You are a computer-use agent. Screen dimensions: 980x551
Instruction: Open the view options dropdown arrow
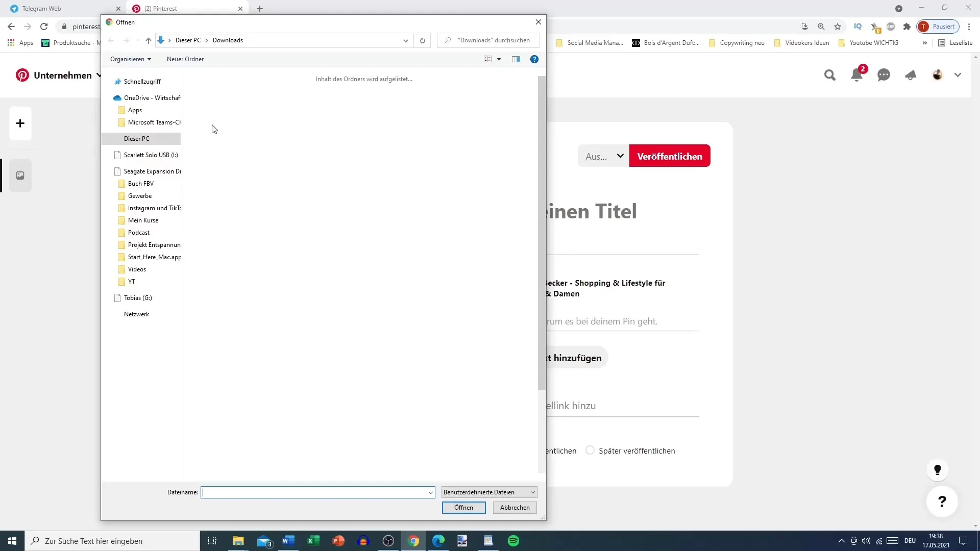[499, 59]
